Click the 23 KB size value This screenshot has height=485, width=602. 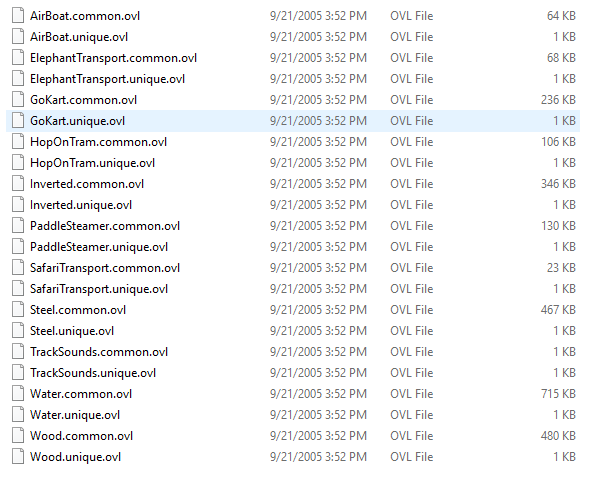point(561,268)
